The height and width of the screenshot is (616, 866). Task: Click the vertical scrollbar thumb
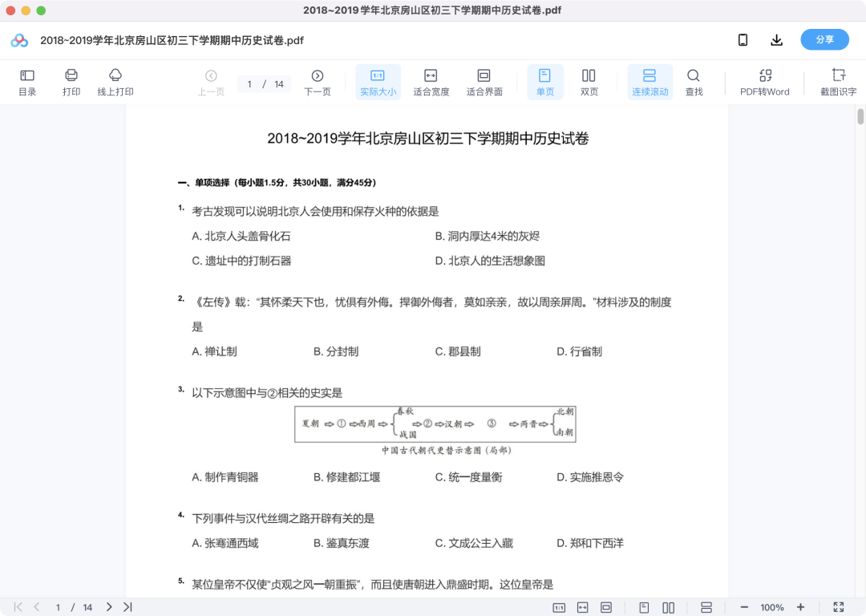coord(860,116)
